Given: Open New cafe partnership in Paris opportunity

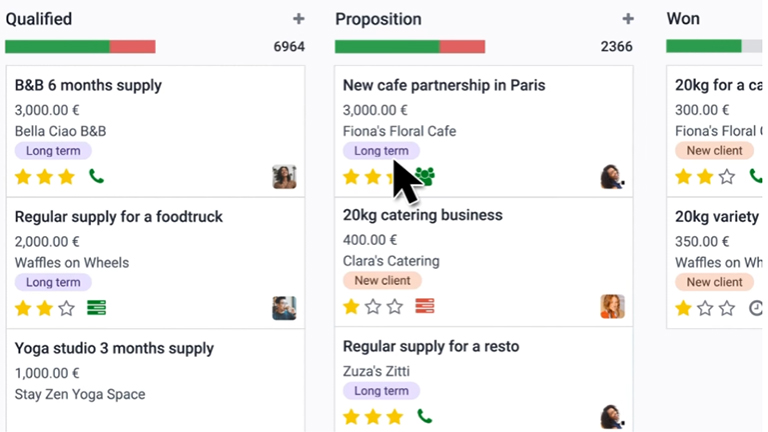Looking at the screenshot, I should [x=444, y=85].
